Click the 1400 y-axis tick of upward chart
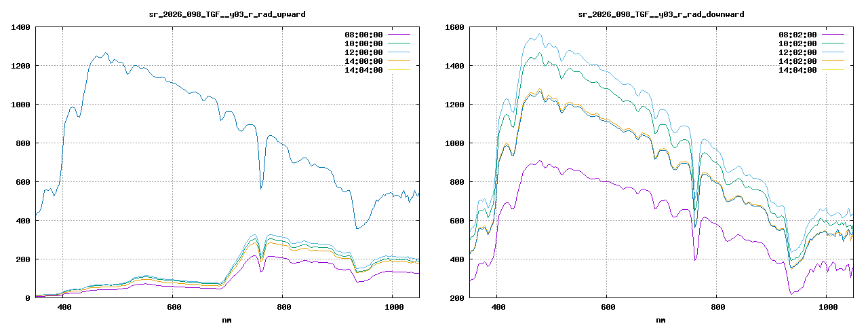Viewport: 868px width, 326px height. tap(19, 27)
